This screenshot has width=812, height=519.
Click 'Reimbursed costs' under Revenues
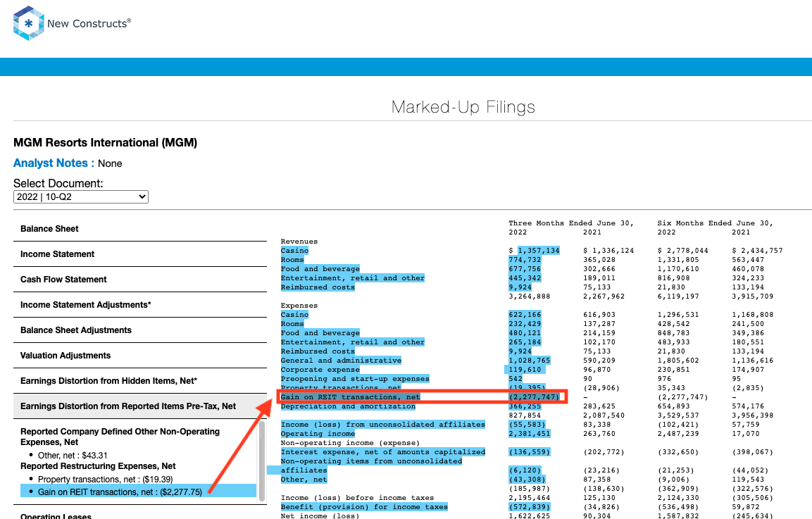(x=318, y=287)
